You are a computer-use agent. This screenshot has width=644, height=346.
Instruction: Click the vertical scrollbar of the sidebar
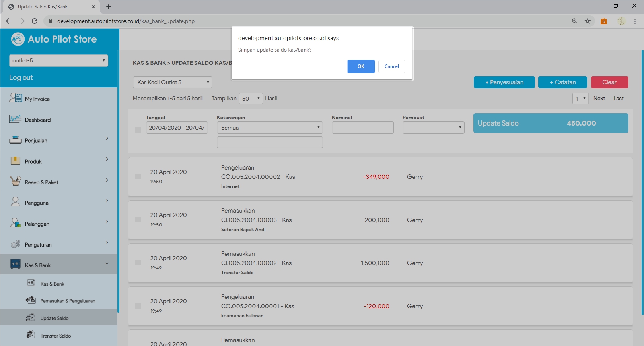click(x=118, y=181)
